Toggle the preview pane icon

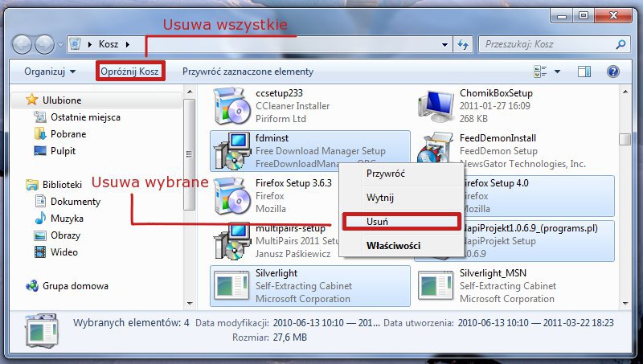(x=584, y=72)
